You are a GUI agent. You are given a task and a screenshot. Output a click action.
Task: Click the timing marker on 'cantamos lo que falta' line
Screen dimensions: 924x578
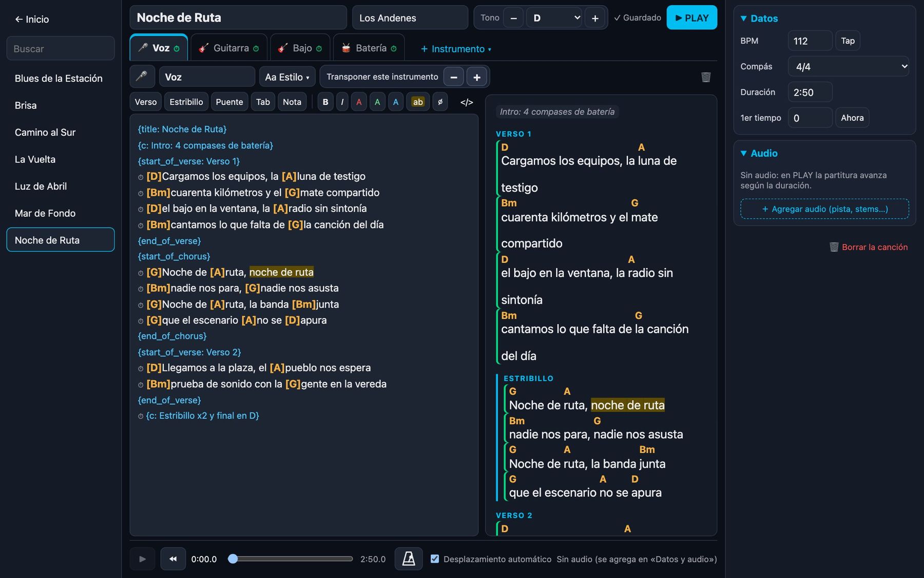tap(141, 226)
